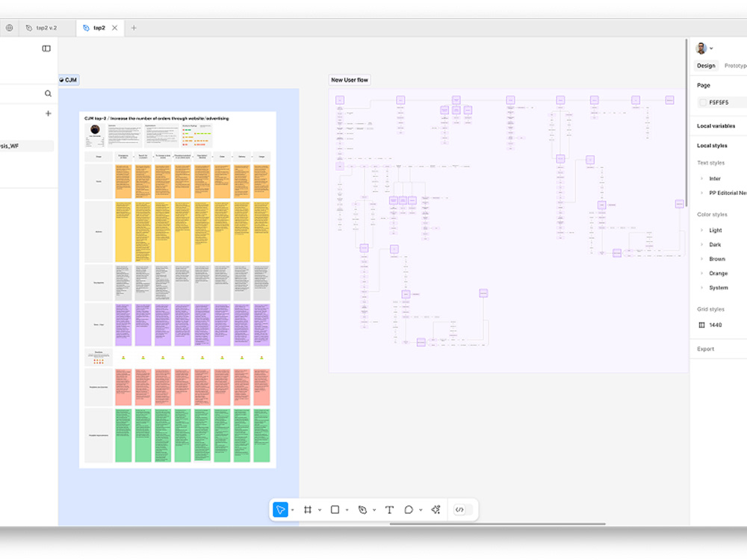747x560 pixels.
Task: Open Frame tool options dropdown arrow
Action: click(x=320, y=510)
